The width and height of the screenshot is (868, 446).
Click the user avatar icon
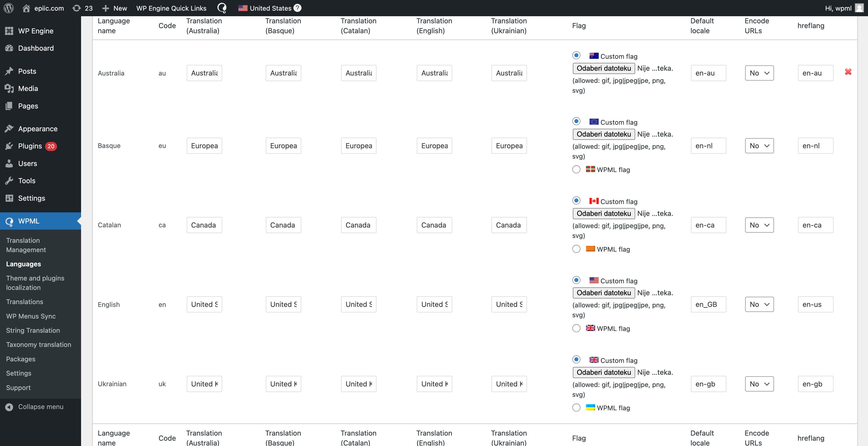pos(860,8)
